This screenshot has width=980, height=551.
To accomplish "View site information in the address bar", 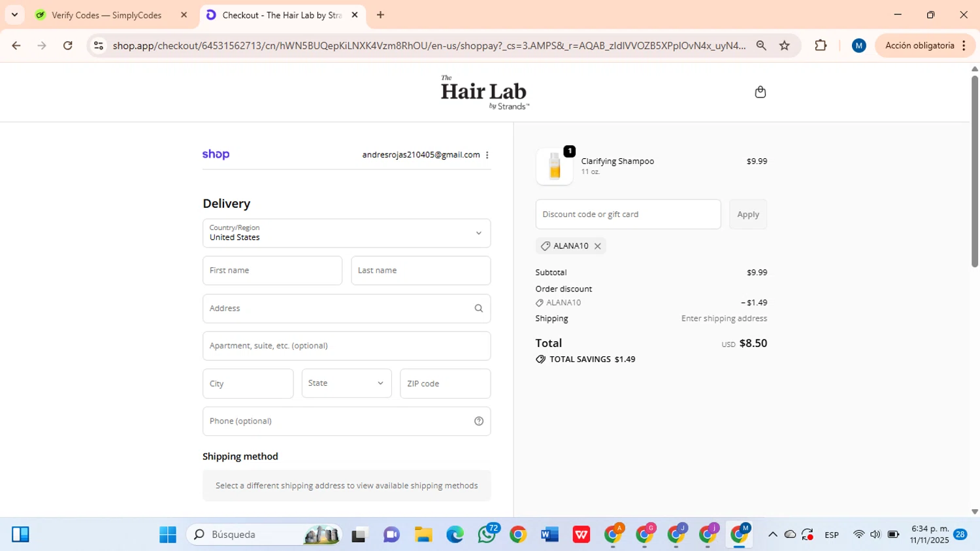I will click(x=99, y=46).
